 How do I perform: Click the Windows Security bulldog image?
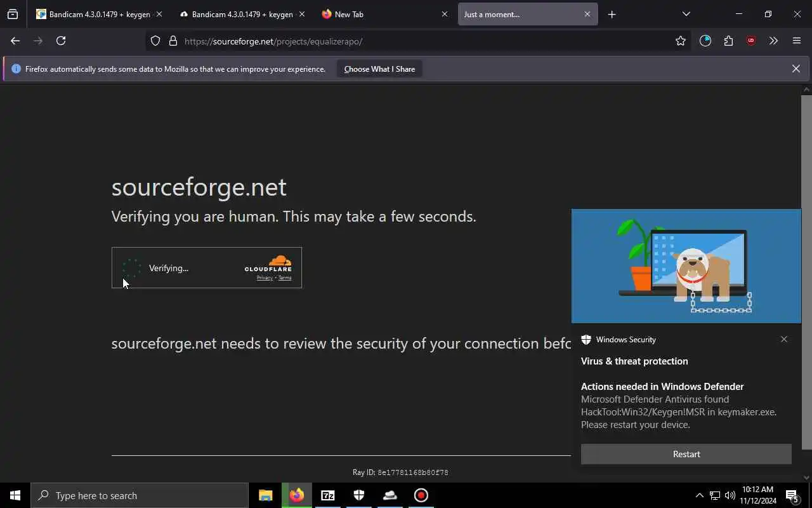[686, 266]
